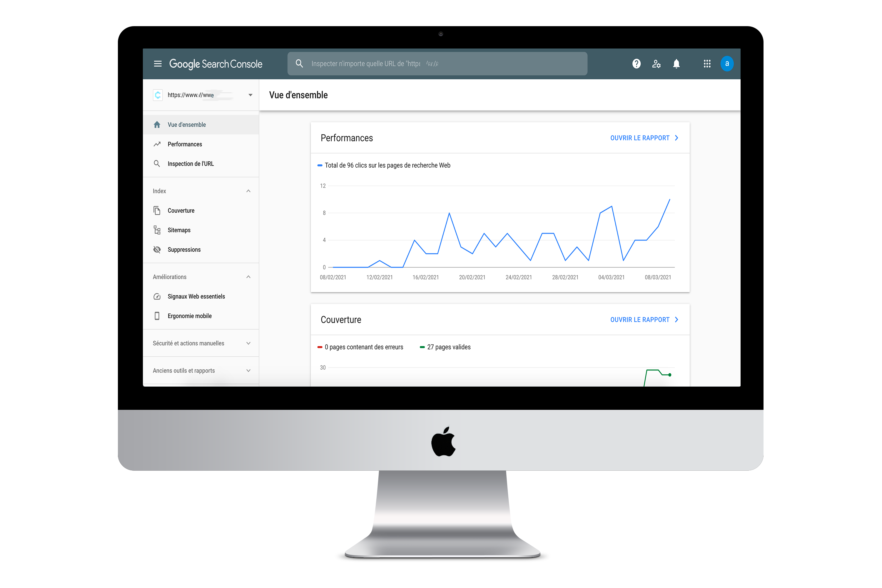The image size is (882, 588).
Task: Collapse the Améliorations section
Action: pos(249,276)
